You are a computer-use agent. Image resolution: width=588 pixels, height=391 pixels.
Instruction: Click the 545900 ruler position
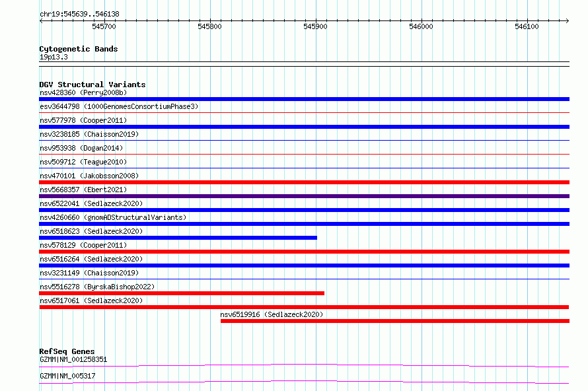coord(315,26)
